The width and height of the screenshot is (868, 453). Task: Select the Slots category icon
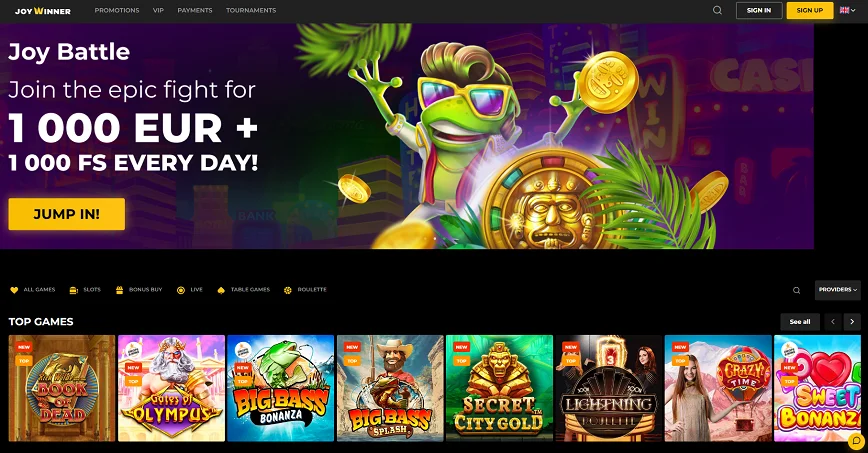(74, 290)
